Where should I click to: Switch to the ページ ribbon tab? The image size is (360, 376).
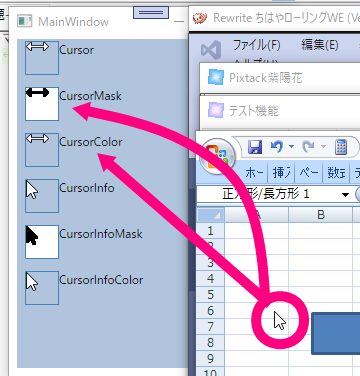(309, 172)
